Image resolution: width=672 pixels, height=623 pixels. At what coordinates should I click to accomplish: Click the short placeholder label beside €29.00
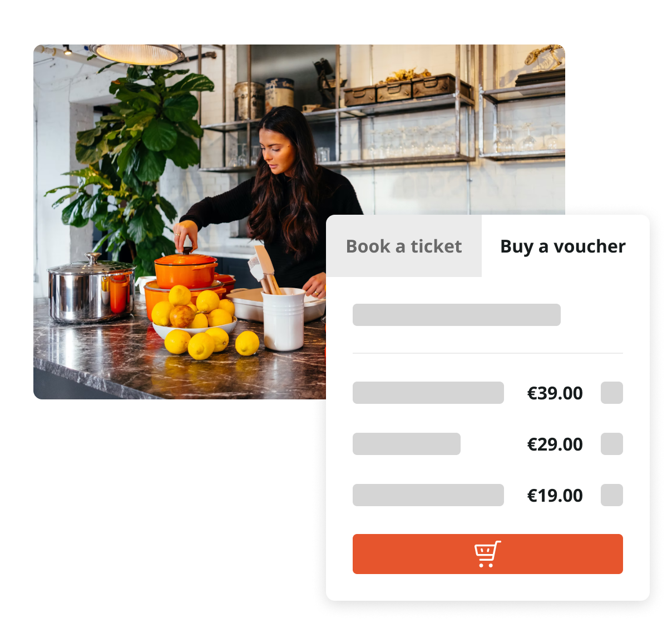coord(407,444)
